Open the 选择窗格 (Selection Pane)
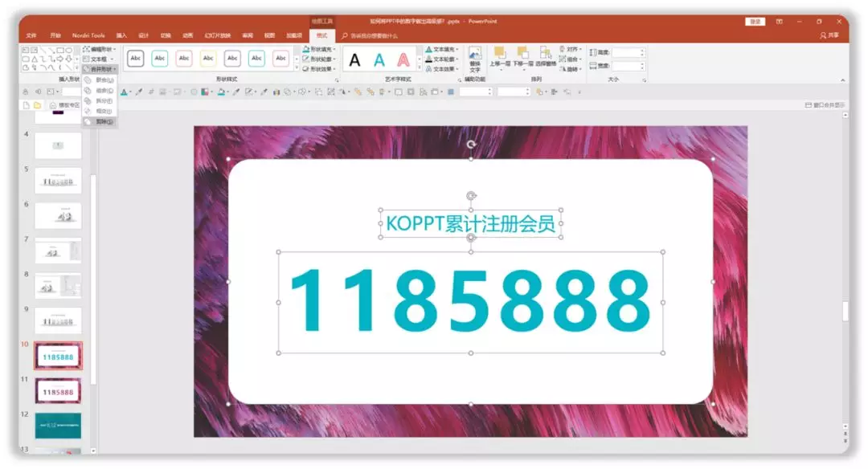This screenshot has height=469, width=868. click(x=545, y=56)
